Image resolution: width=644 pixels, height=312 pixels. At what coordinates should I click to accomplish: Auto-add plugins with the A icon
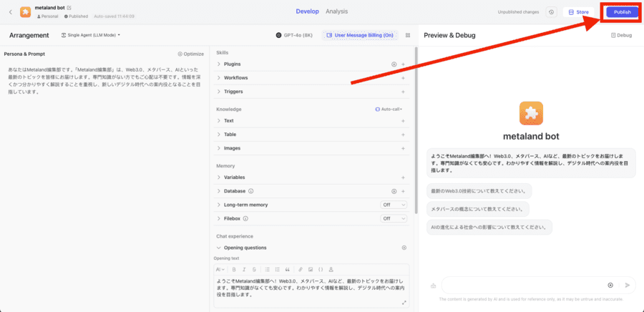pyautogui.click(x=394, y=64)
